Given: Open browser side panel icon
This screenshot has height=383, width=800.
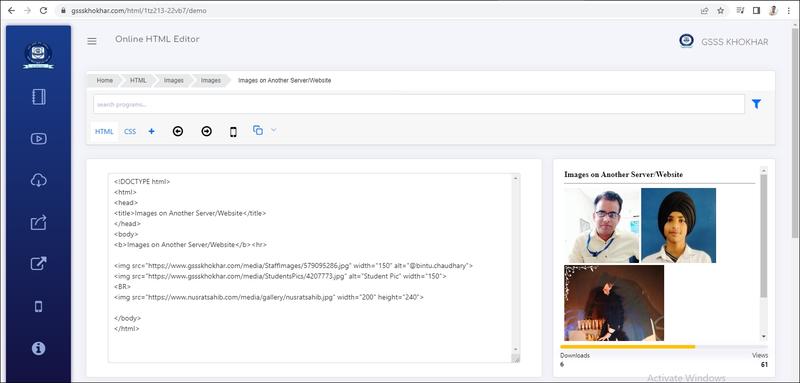Looking at the screenshot, I should pos(757,10).
